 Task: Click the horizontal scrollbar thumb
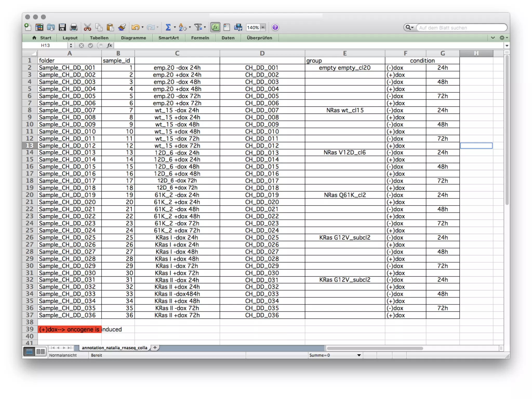[375, 348]
